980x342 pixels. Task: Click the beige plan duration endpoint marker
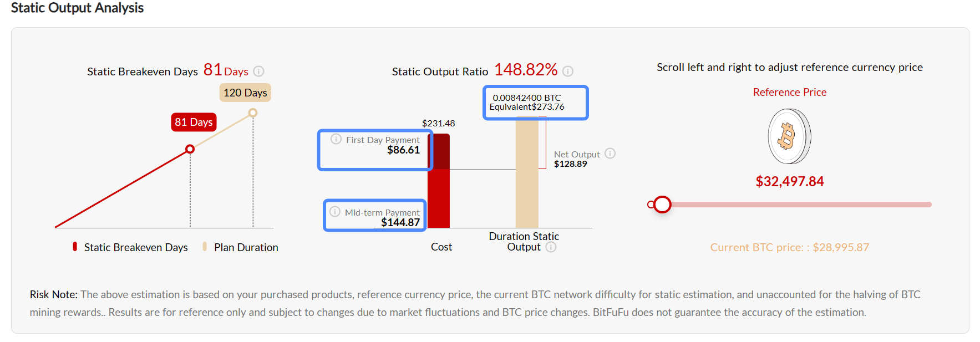(253, 113)
